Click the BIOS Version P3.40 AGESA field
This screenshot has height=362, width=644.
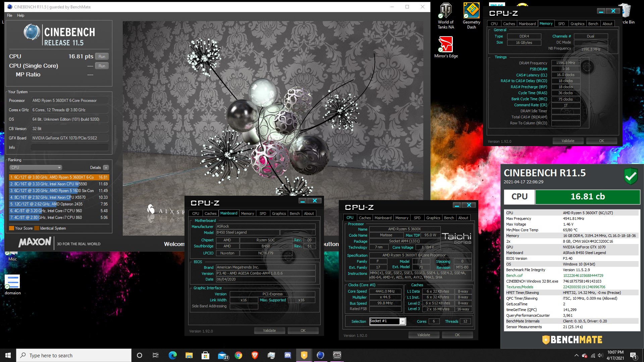tap(266, 273)
